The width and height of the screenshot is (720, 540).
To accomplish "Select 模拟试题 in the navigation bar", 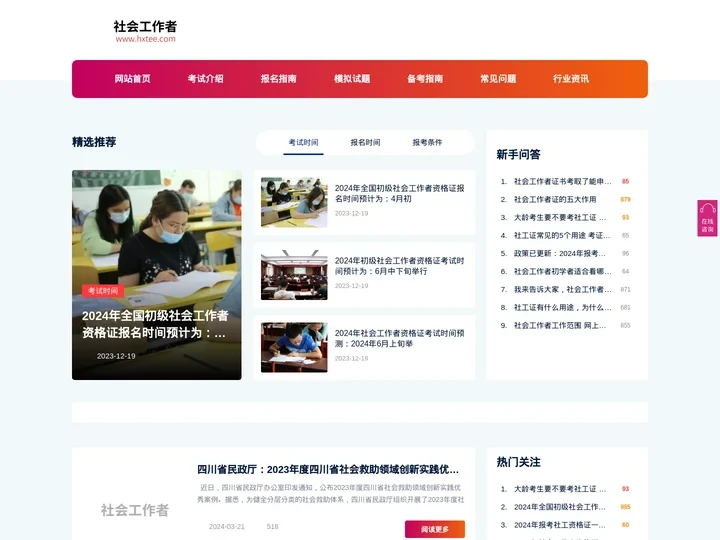I will [x=352, y=79].
